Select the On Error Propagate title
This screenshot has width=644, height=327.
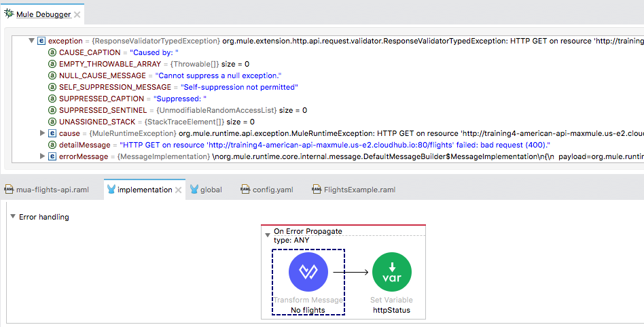pyautogui.click(x=308, y=231)
